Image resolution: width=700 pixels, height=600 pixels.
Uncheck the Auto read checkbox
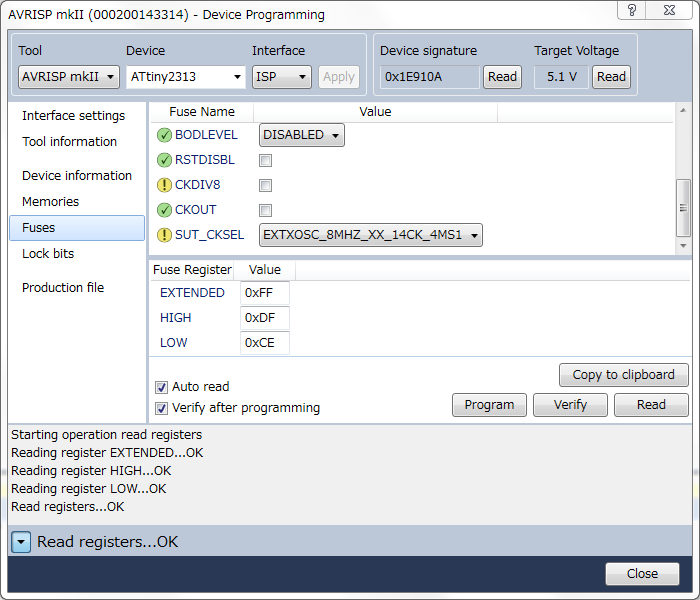[x=161, y=387]
